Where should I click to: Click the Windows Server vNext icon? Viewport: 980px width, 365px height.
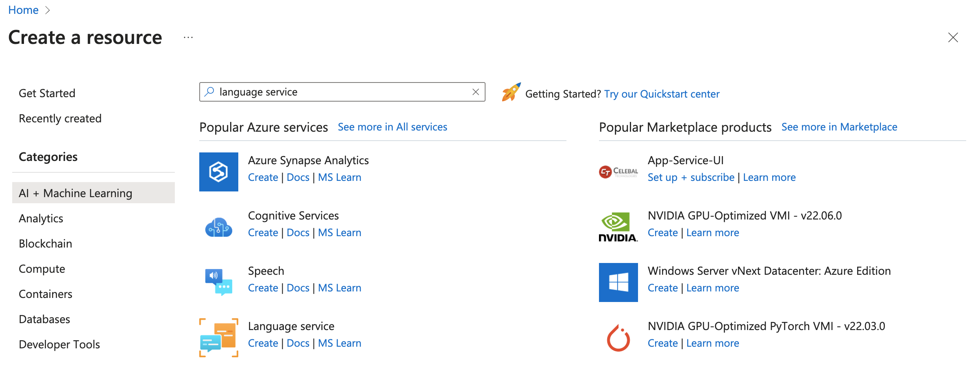click(x=618, y=282)
